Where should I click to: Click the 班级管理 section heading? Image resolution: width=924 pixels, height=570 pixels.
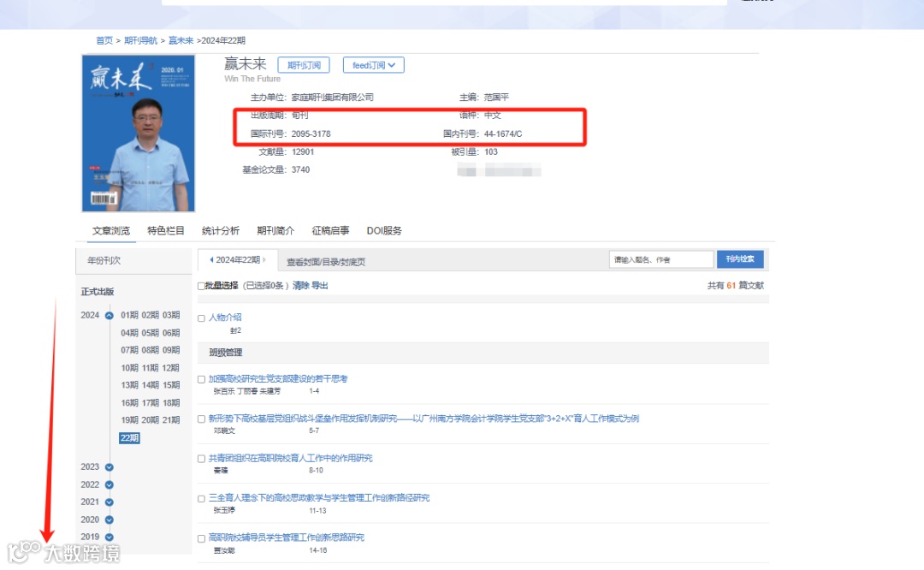coord(226,353)
